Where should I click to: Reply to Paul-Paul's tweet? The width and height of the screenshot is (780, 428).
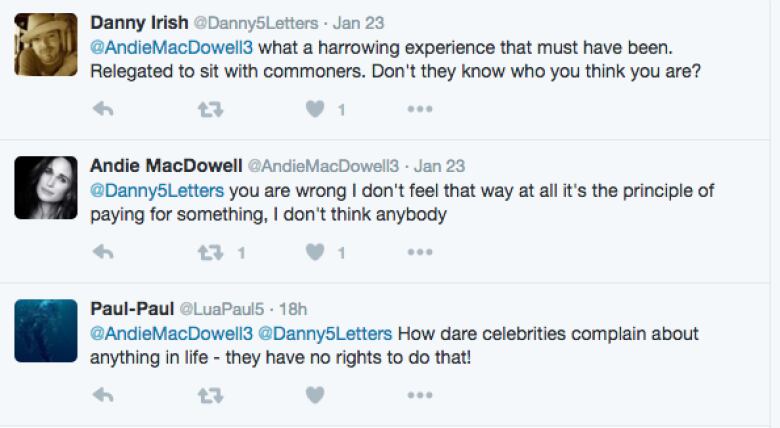pyautogui.click(x=103, y=395)
